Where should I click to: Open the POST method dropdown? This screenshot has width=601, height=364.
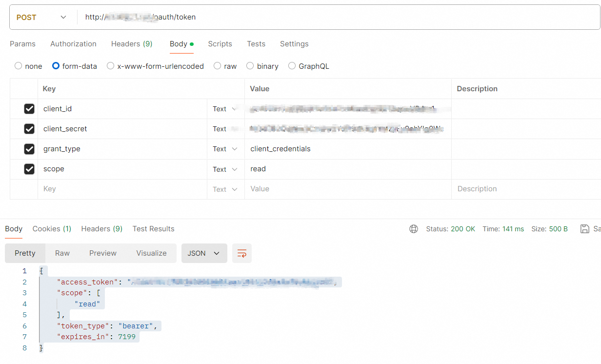41,17
